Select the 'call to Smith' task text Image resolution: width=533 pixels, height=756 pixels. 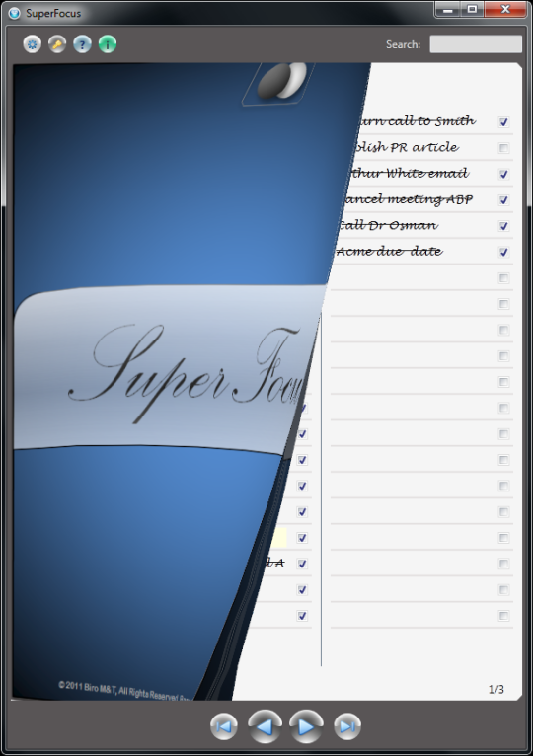(x=417, y=121)
